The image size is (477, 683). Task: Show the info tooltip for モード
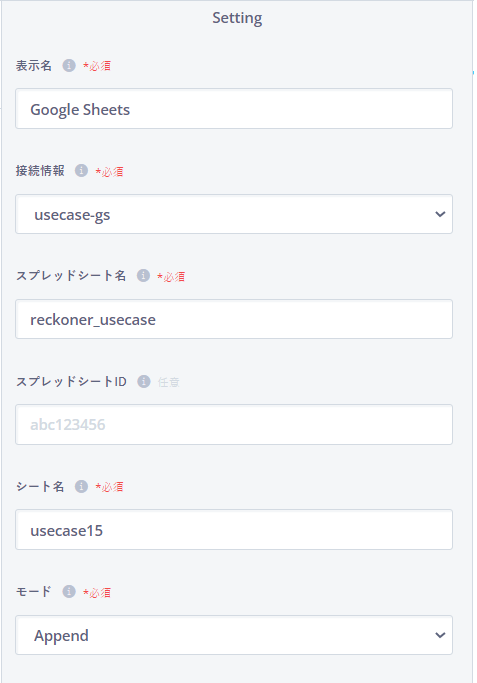[x=69, y=592]
